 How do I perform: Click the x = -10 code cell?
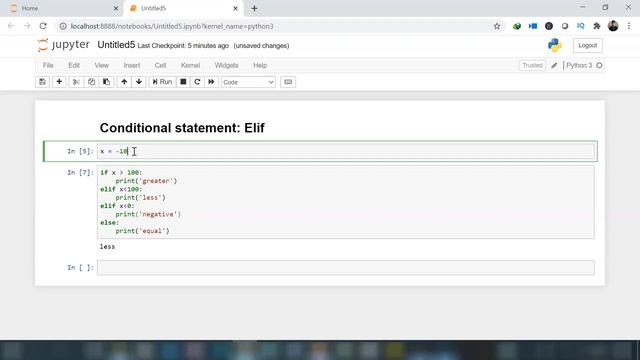(346, 151)
